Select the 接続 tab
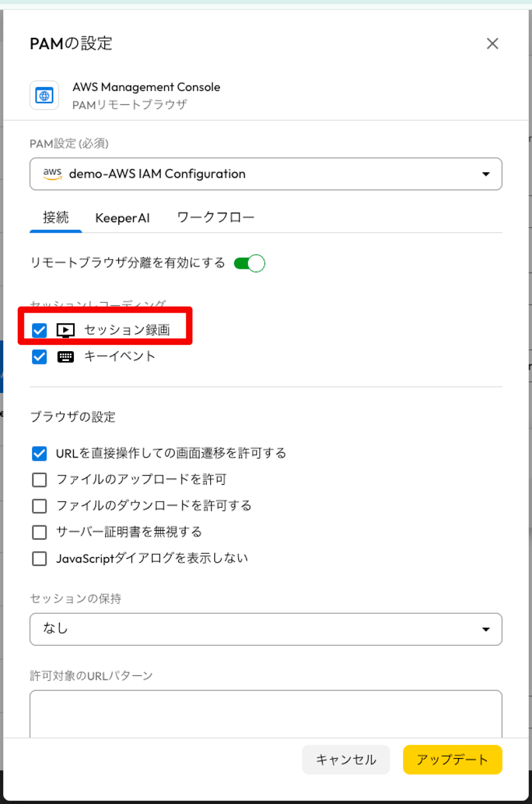 (x=56, y=218)
